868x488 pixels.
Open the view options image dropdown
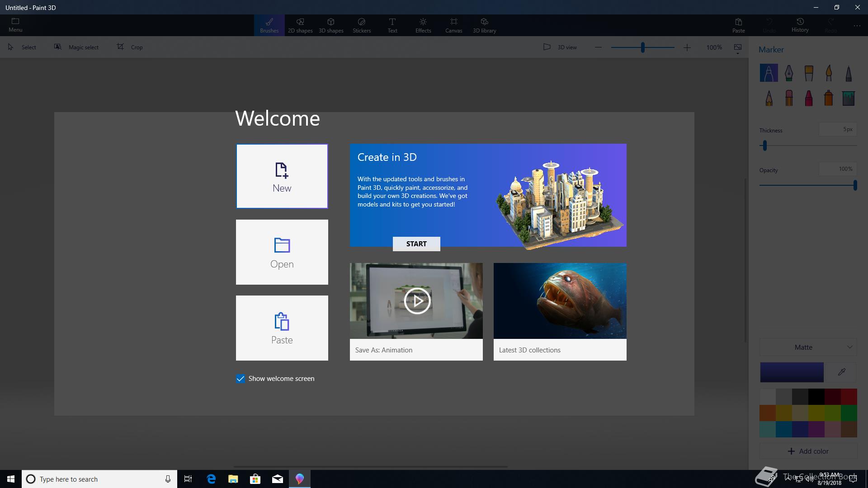(x=737, y=48)
